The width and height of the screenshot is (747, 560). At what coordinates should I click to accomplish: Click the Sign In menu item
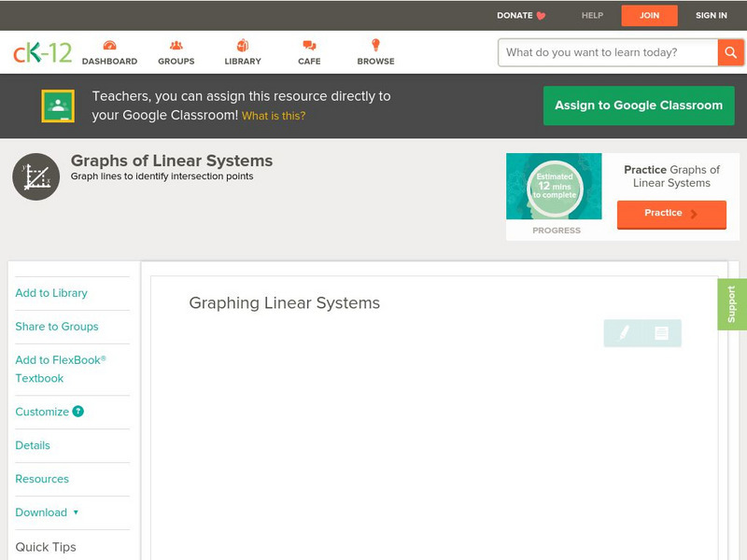coord(711,16)
